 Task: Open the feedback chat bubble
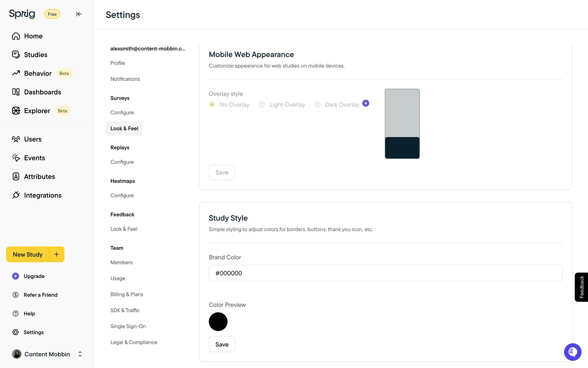pos(572,352)
